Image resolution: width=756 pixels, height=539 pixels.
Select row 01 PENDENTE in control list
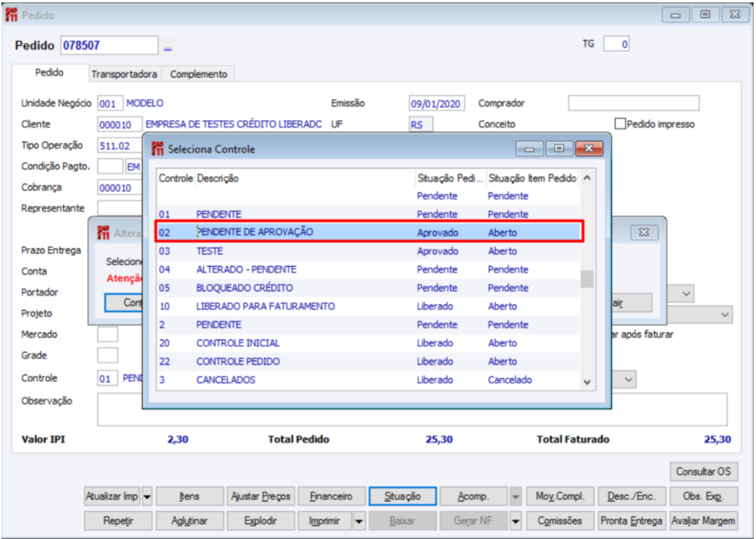tap(369, 213)
